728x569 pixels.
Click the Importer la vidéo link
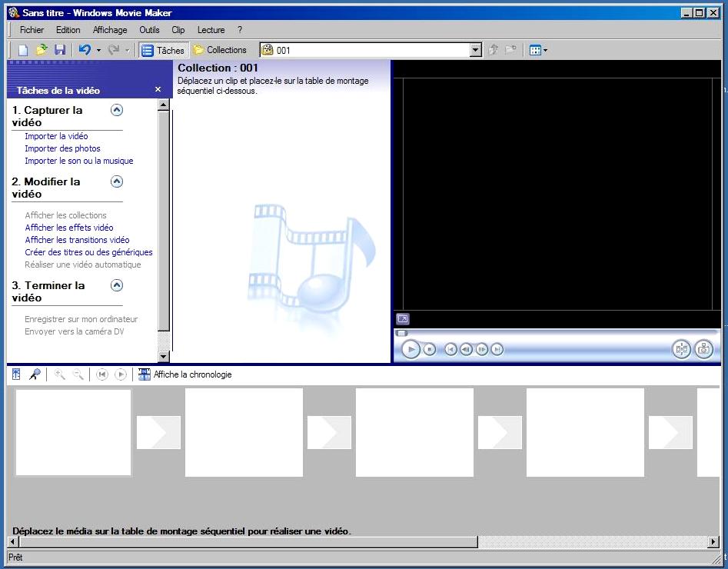(56, 136)
